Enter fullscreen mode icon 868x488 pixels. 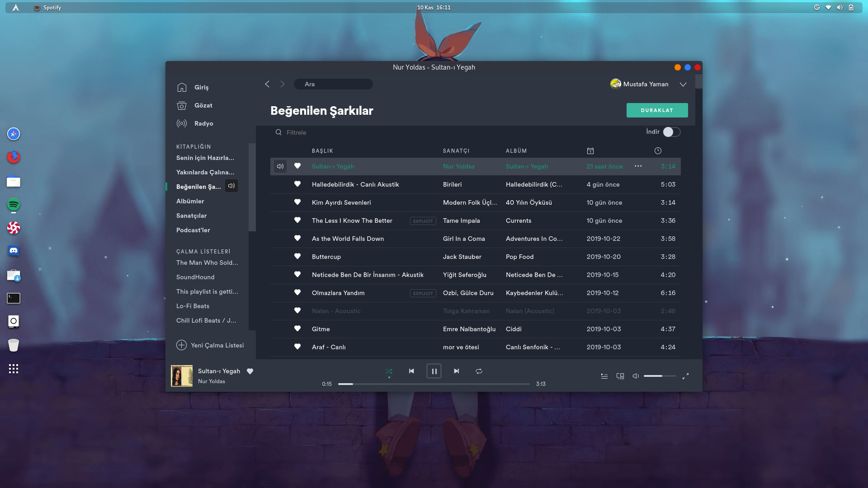coord(686,376)
